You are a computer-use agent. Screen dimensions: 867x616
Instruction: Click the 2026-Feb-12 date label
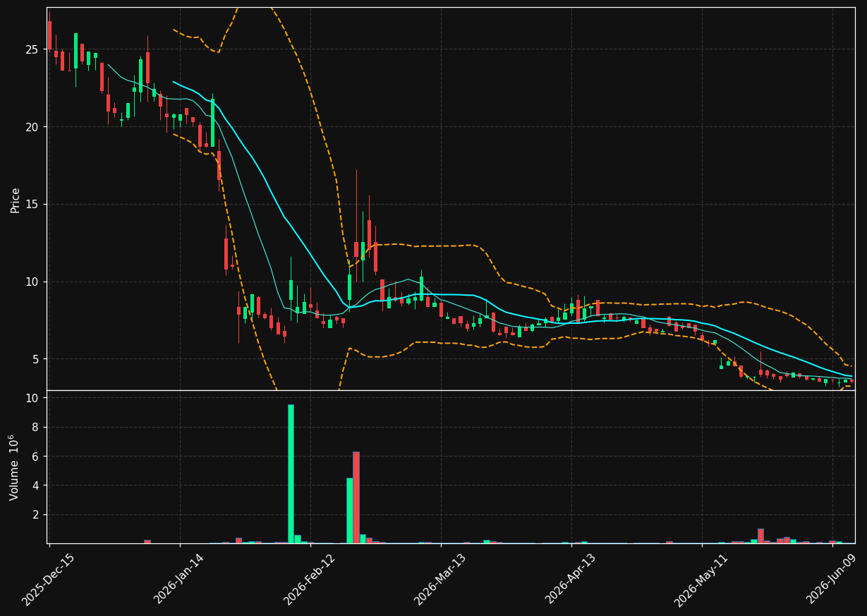309,579
